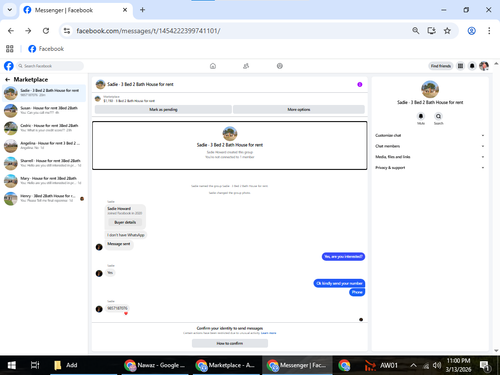The width and height of the screenshot is (500, 375).
Task: Click the How to confirm button
Action: 230,343
